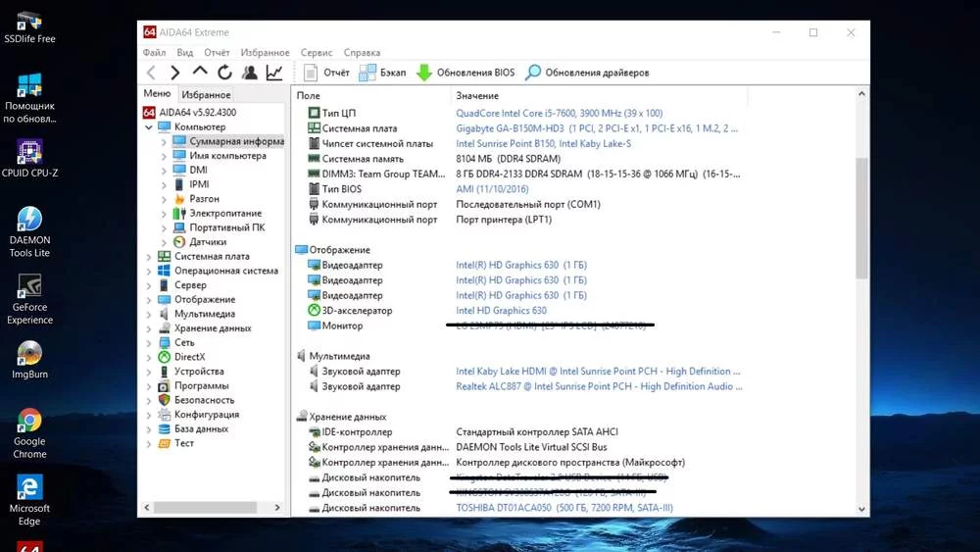This screenshot has height=552, width=980.
Task: Click the tree pane horizontal scrollbar thumb
Action: tap(205, 508)
